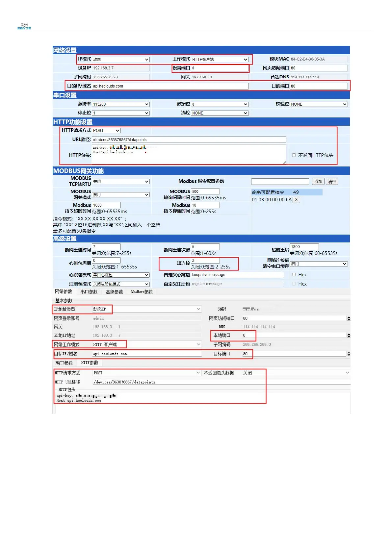Switch to the 串口参数 tab
The height and width of the screenshot is (554, 392).
(89, 292)
